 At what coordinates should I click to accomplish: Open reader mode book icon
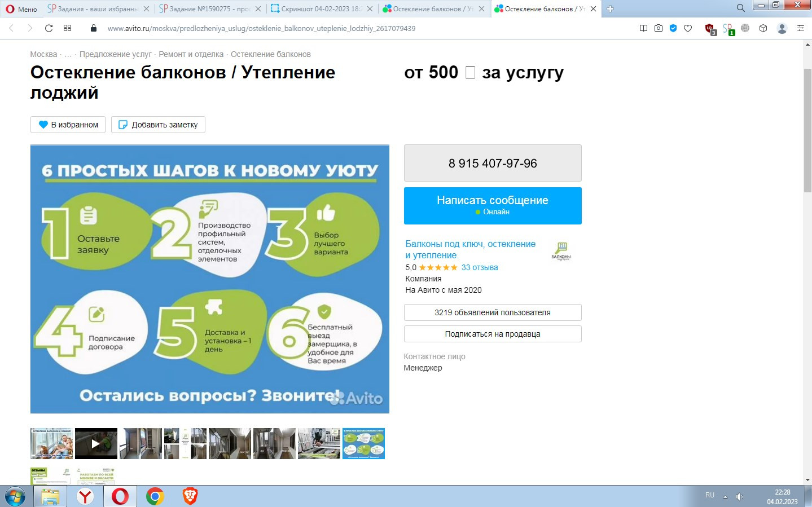tap(643, 28)
